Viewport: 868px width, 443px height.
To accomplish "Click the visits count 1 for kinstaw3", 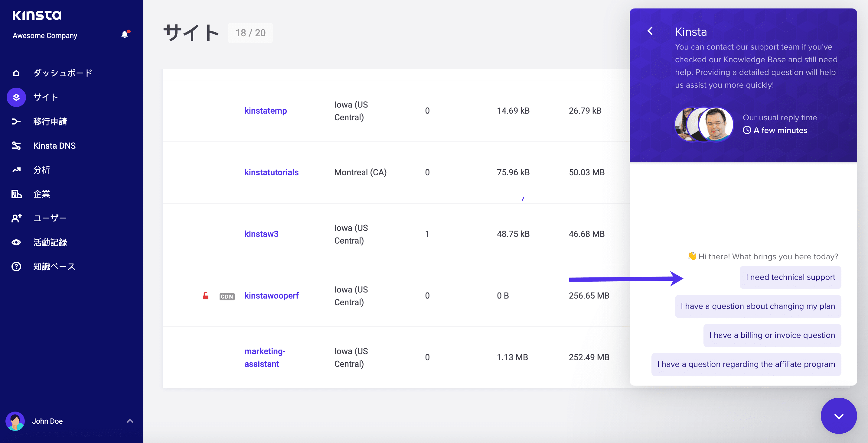I will [x=427, y=234].
